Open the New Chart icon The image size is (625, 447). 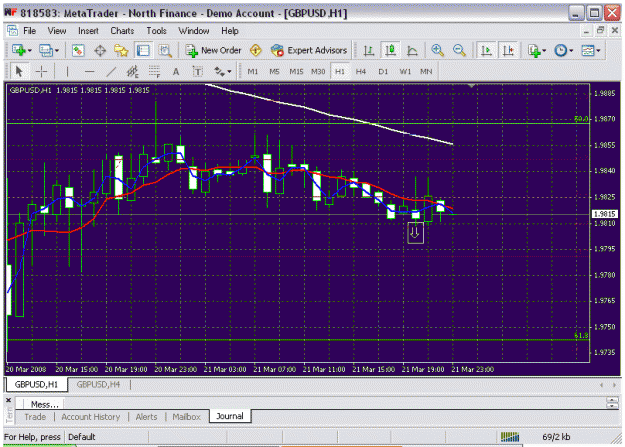pos(18,51)
